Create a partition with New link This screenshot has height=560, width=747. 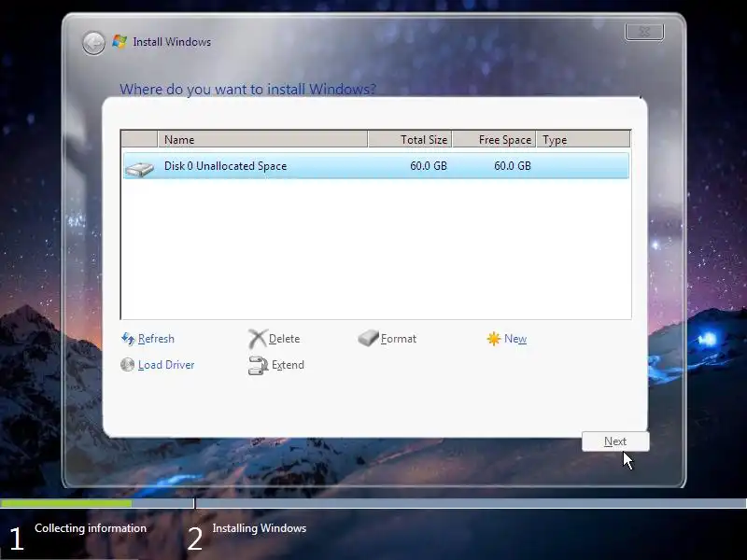515,339
